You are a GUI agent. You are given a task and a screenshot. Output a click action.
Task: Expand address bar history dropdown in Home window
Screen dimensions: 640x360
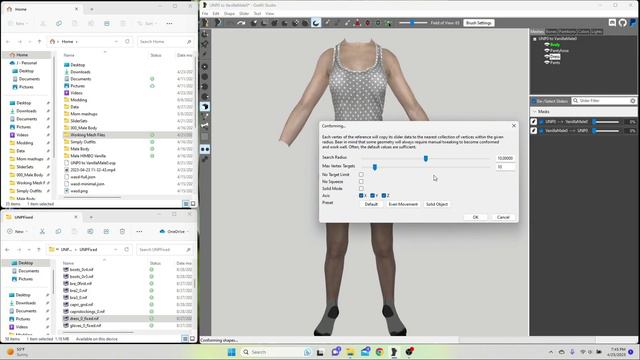click(116, 41)
